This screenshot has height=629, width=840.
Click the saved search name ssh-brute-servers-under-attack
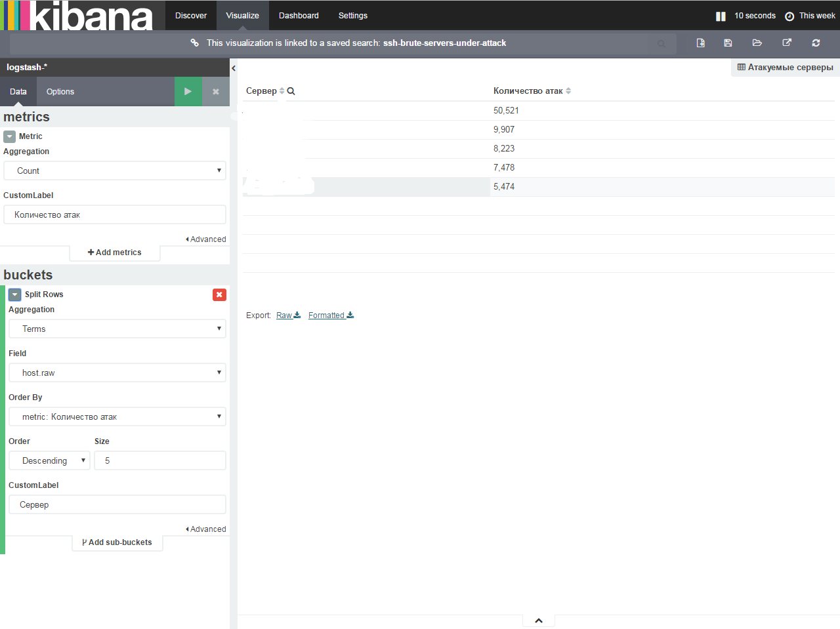pos(444,43)
